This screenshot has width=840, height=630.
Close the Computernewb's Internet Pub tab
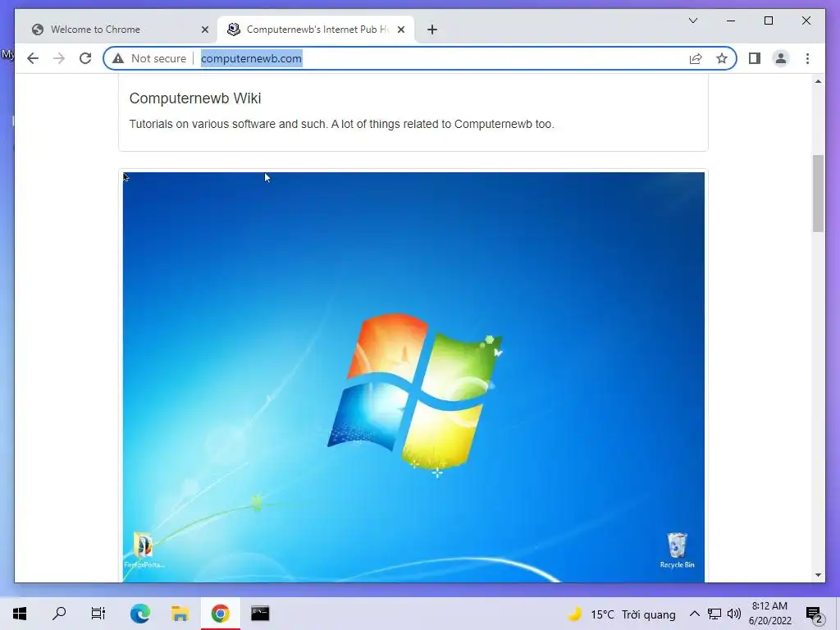400,30
